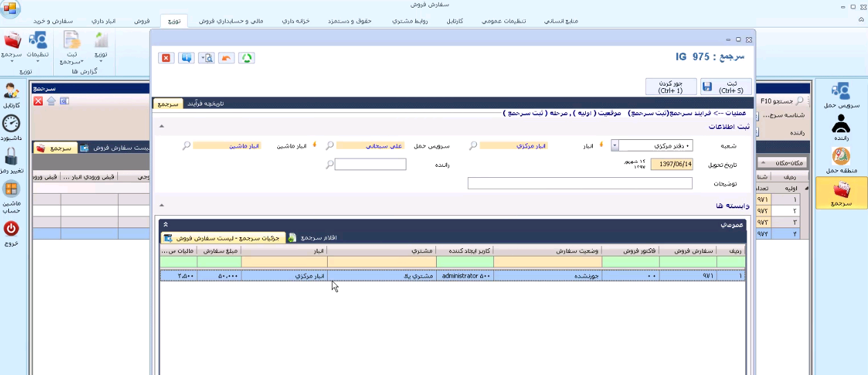Click the توضیحات description input field

point(580,183)
